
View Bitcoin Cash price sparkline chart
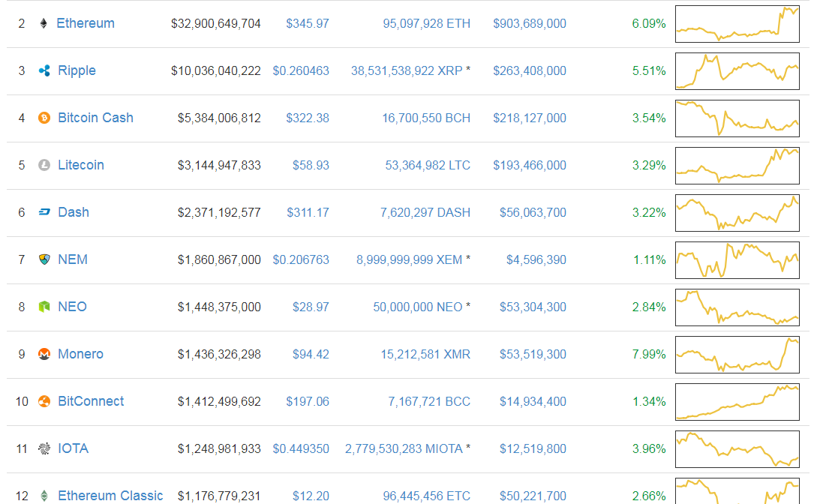click(737, 118)
